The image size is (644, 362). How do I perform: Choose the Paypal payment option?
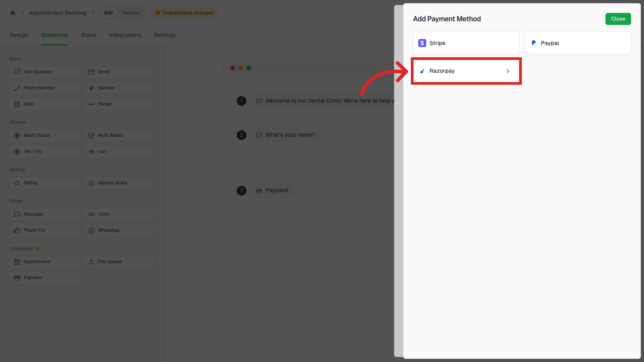(x=577, y=43)
